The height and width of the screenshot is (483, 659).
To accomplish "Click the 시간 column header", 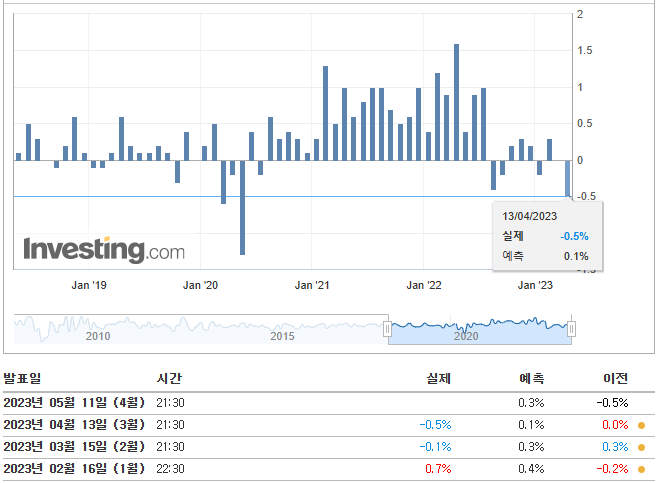I will click(x=169, y=378).
